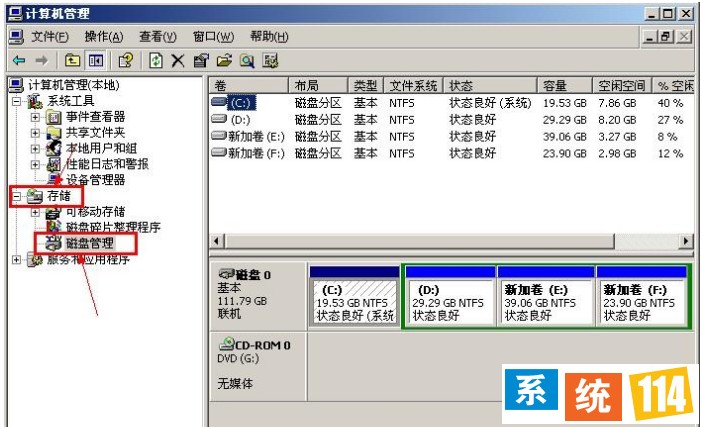This screenshot has width=702, height=427.
Task: Expand the 性能日志和警报 node
Action: pos(35,164)
